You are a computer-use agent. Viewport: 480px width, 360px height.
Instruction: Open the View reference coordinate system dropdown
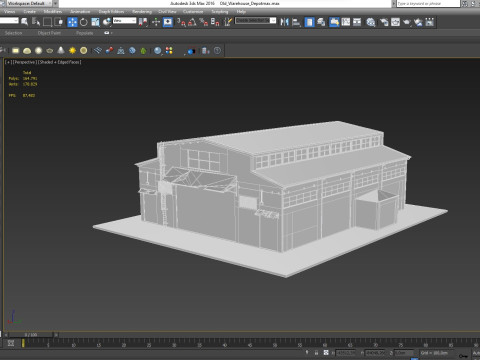[124, 21]
